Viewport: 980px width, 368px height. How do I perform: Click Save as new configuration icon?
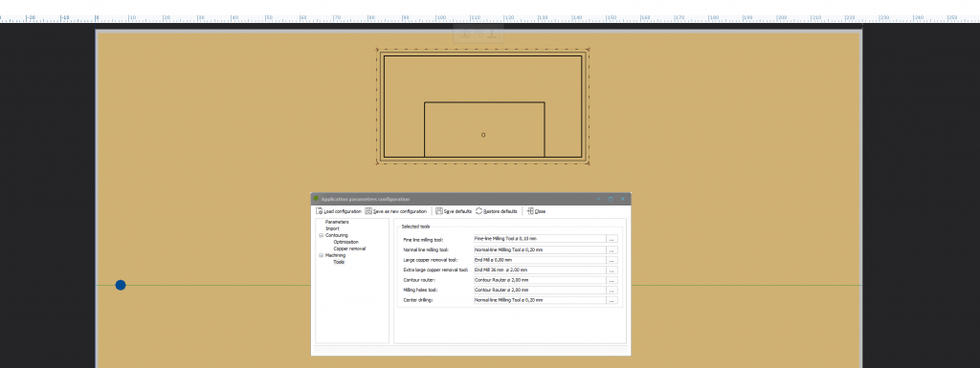coord(368,211)
